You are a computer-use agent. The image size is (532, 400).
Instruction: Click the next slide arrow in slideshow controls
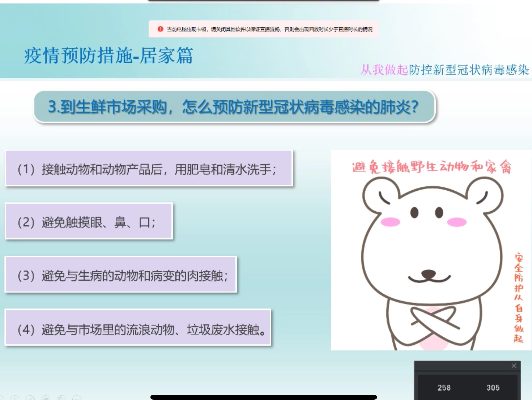(14, 398)
